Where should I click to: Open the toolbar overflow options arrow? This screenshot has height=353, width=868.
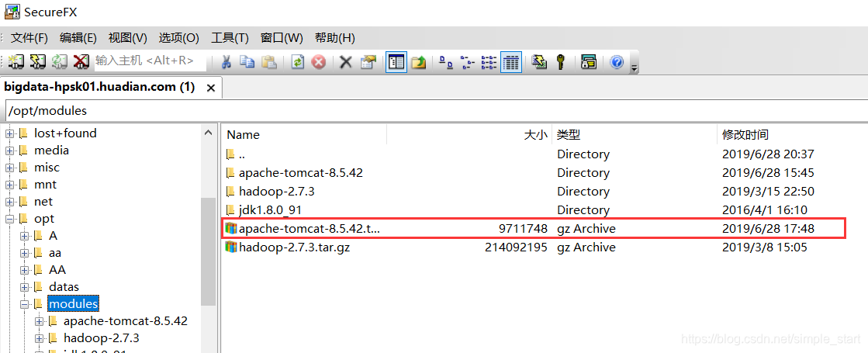coord(635,68)
